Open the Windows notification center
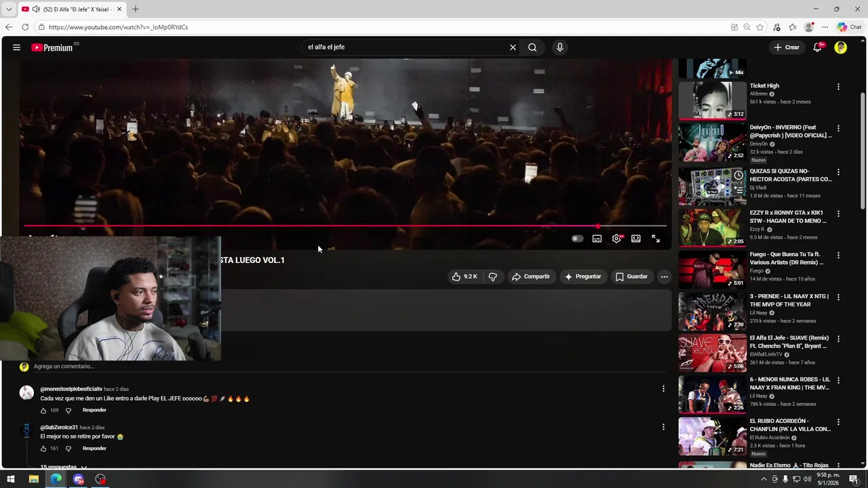This screenshot has height=488, width=868. (854, 479)
